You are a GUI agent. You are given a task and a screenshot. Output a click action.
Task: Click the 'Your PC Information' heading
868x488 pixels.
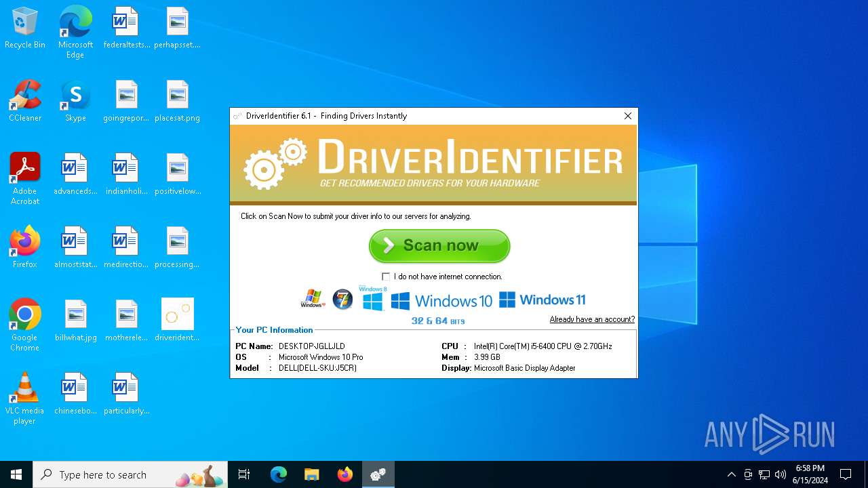point(274,330)
